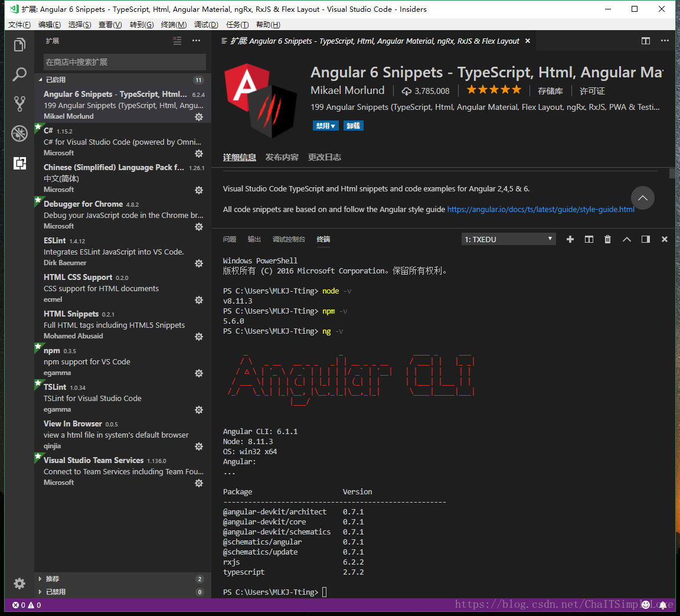Show errors and warnings count in status bar
The width and height of the screenshot is (680, 616).
pyautogui.click(x=27, y=605)
